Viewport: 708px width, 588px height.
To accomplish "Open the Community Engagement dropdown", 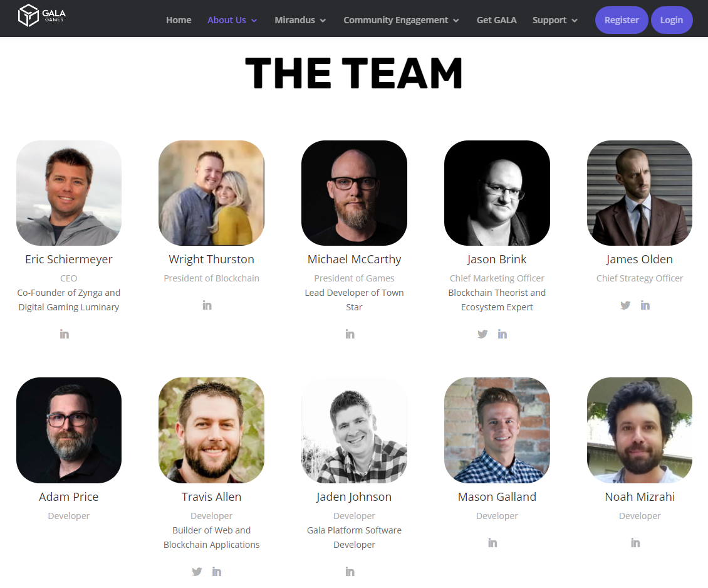I will coord(401,20).
